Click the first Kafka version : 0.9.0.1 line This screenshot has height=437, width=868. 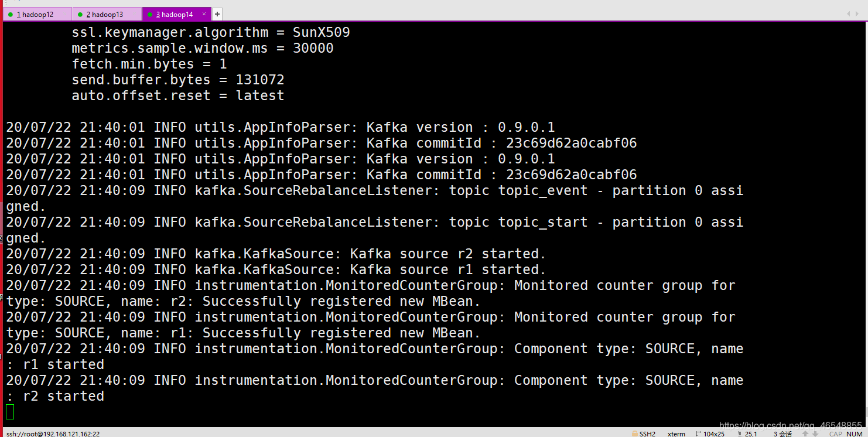[x=281, y=127]
